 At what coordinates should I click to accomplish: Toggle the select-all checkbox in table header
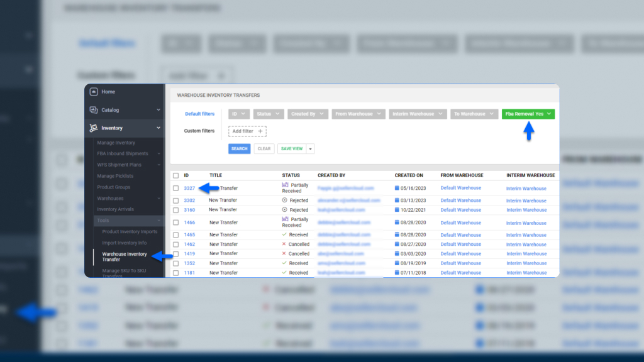pos(175,175)
